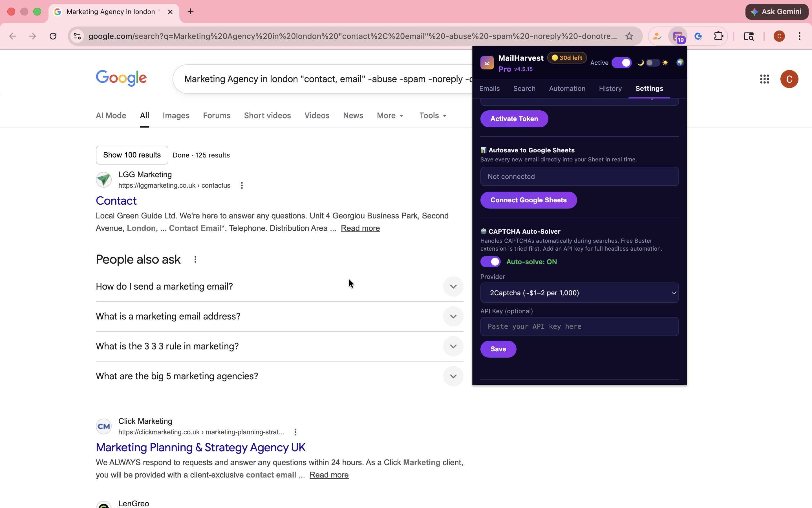Bookmark this page with the star icon
The image size is (812, 508).
pos(629,36)
